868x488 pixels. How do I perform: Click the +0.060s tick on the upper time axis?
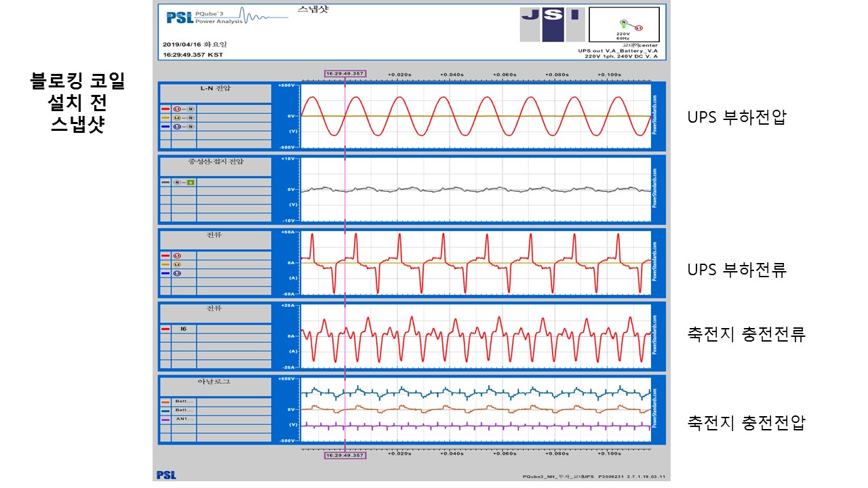click(x=505, y=74)
